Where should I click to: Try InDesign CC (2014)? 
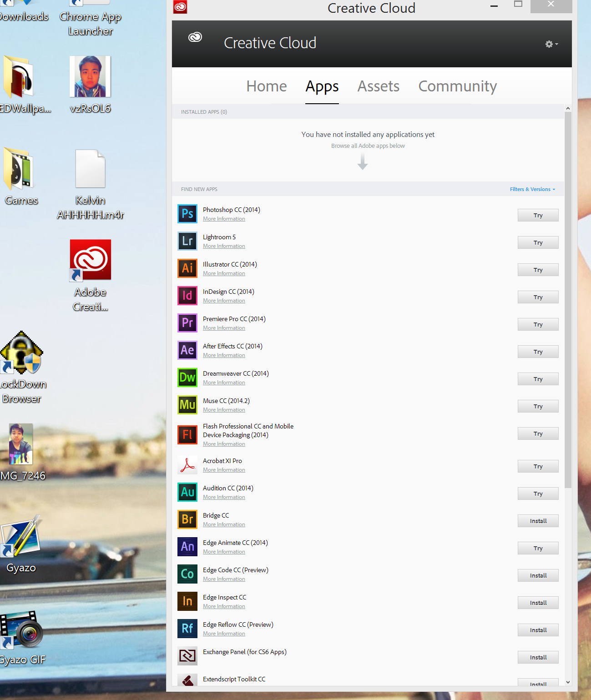click(538, 297)
